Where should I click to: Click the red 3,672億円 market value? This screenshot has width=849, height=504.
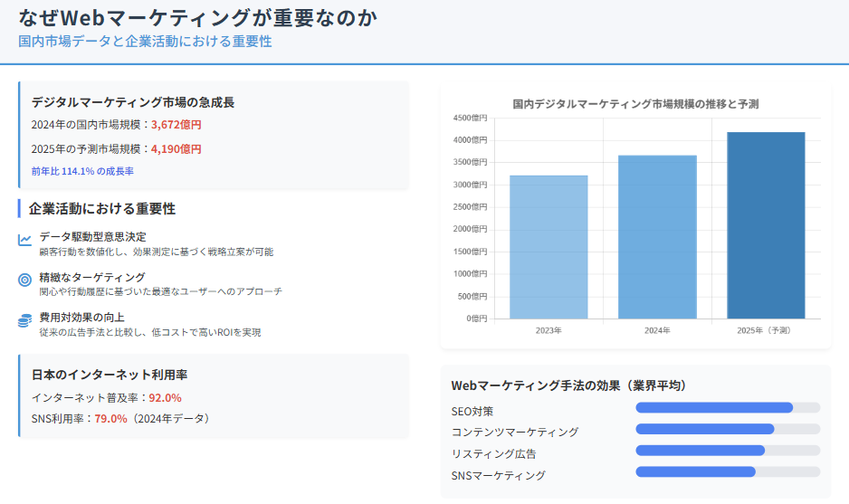(x=176, y=125)
